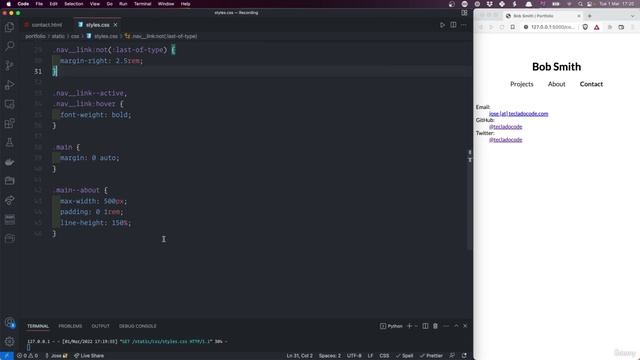Click the remote window indicator in status bar

tap(7, 356)
